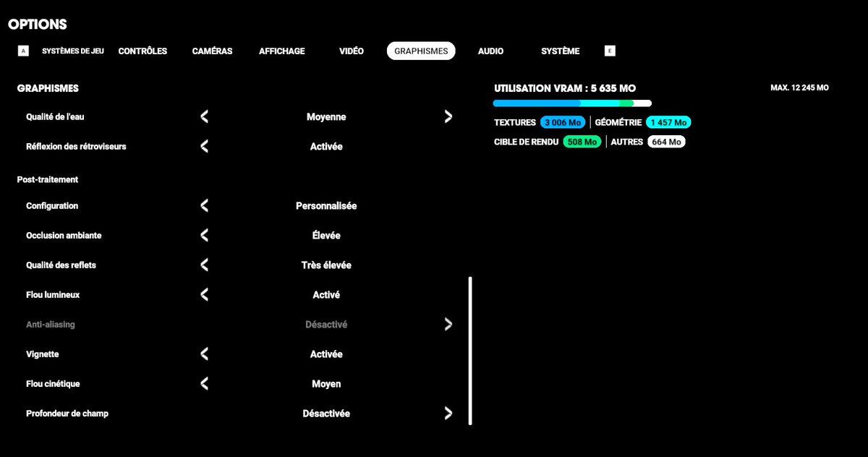
Task: Click the Très élevée reflets value
Action: point(326,265)
